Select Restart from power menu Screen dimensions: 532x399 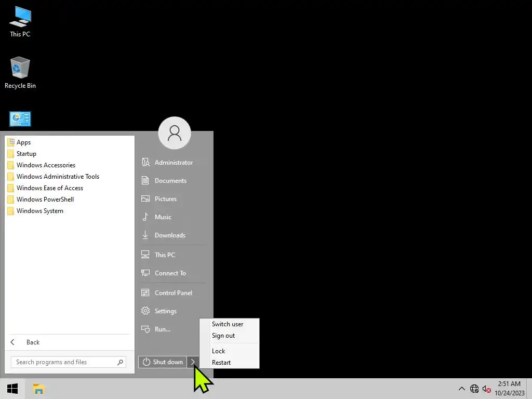[229, 362]
